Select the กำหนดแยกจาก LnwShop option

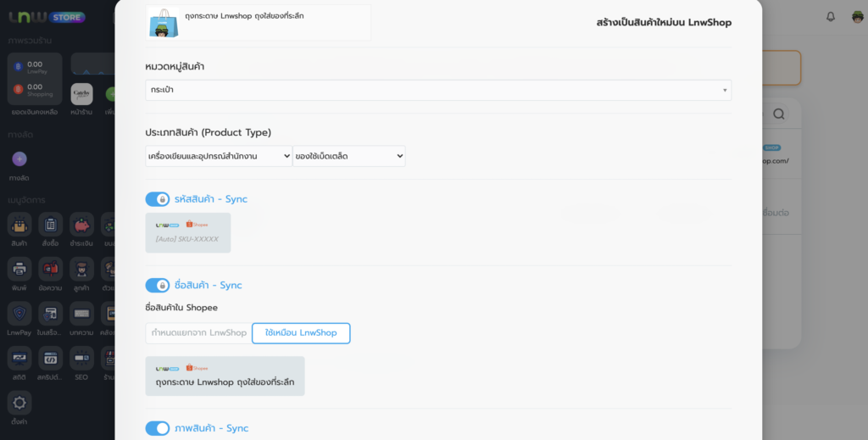199,333
